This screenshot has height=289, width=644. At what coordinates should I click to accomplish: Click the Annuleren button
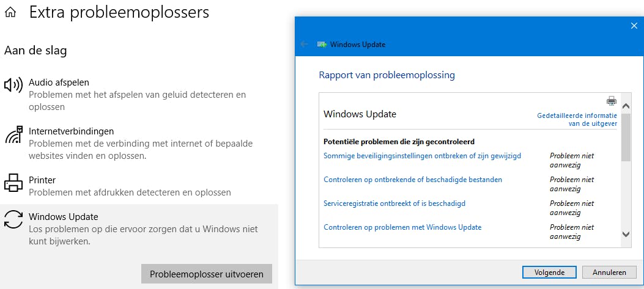pyautogui.click(x=609, y=273)
